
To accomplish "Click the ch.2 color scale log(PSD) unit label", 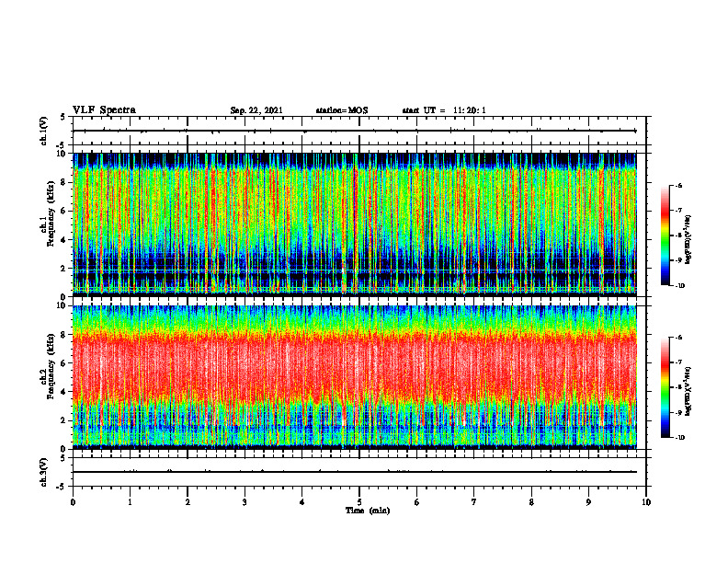I will (x=688, y=391).
